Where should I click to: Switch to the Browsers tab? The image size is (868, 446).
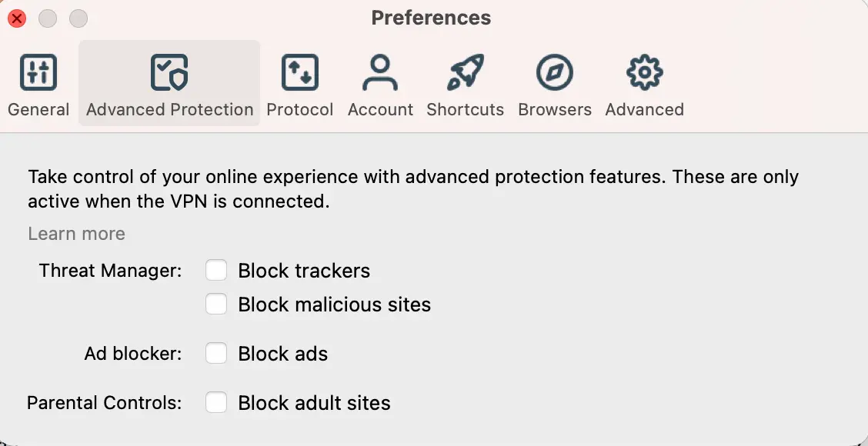pos(555,85)
